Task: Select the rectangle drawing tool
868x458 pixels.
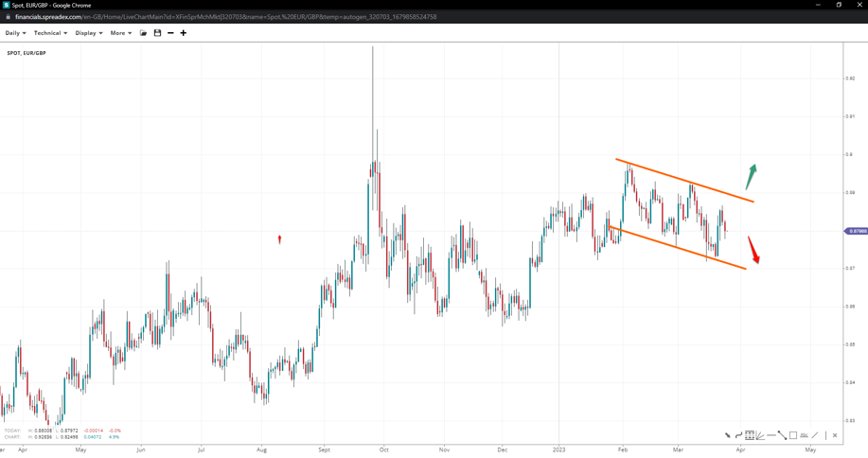Action: tap(793, 435)
